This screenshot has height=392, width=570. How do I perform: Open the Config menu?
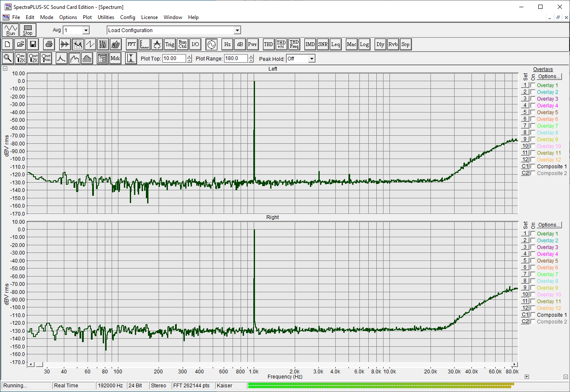coord(127,17)
